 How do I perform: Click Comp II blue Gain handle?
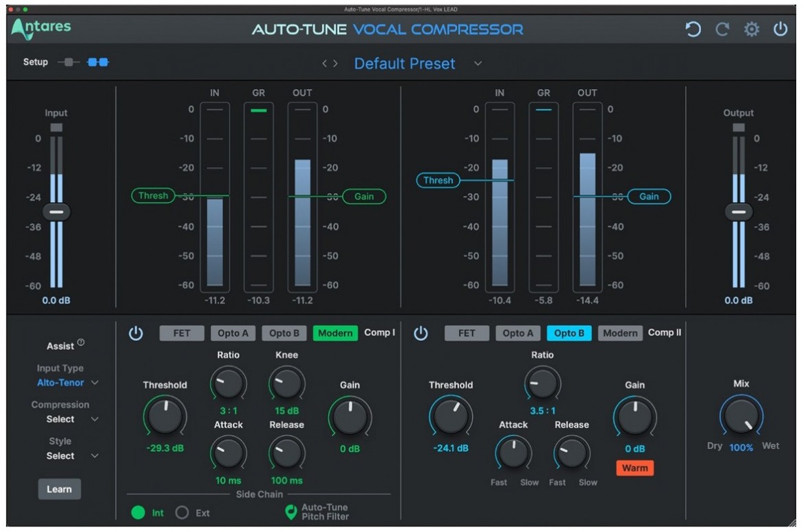(649, 197)
